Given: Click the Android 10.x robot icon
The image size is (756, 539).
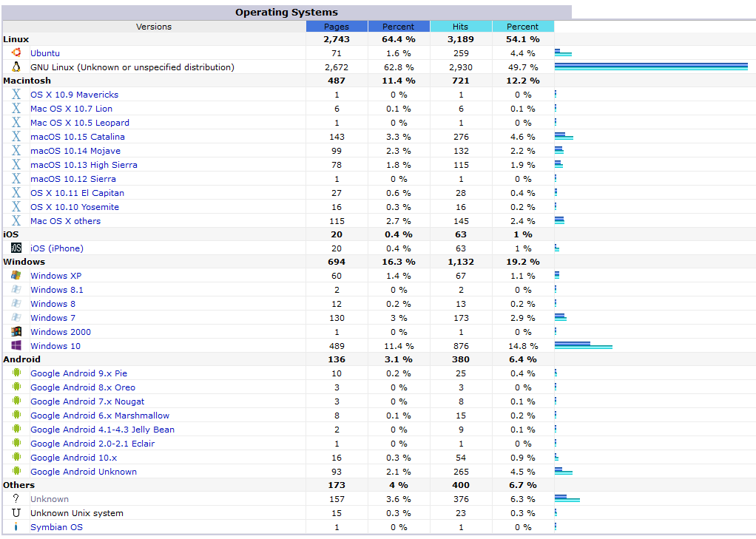Looking at the screenshot, I should [x=16, y=458].
